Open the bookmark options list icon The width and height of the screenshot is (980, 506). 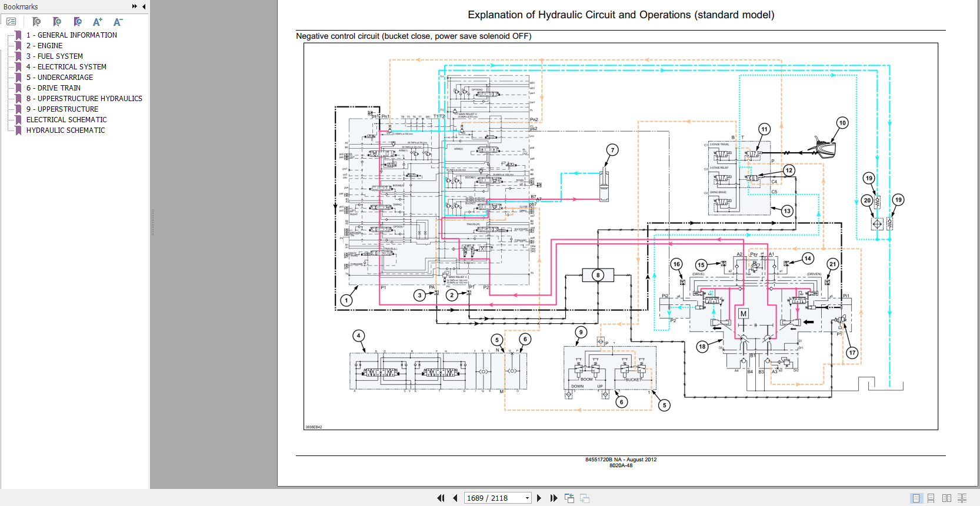11,22
